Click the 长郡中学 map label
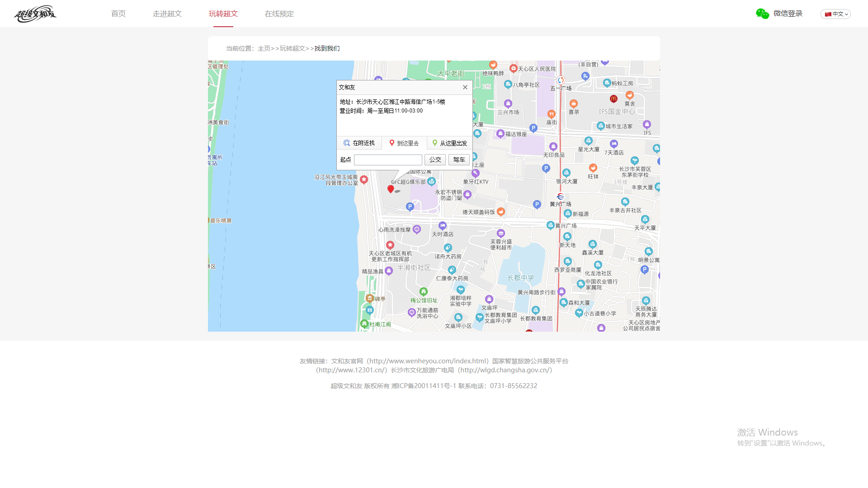Image resolution: width=868 pixels, height=488 pixels. pyautogui.click(x=521, y=278)
